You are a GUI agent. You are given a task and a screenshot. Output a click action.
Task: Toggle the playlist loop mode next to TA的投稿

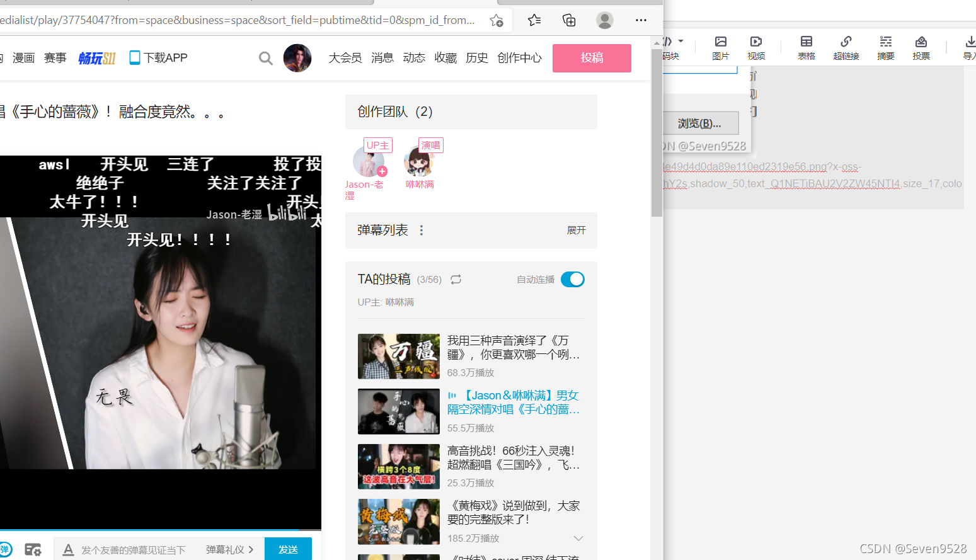pos(456,279)
